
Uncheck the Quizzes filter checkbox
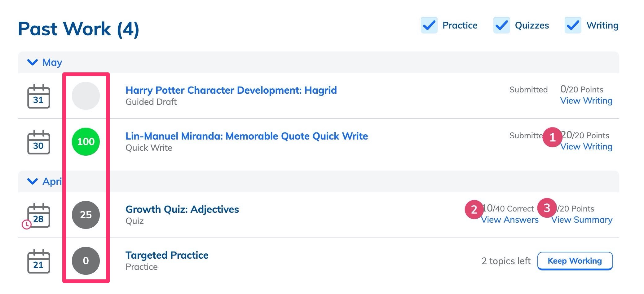pyautogui.click(x=502, y=25)
